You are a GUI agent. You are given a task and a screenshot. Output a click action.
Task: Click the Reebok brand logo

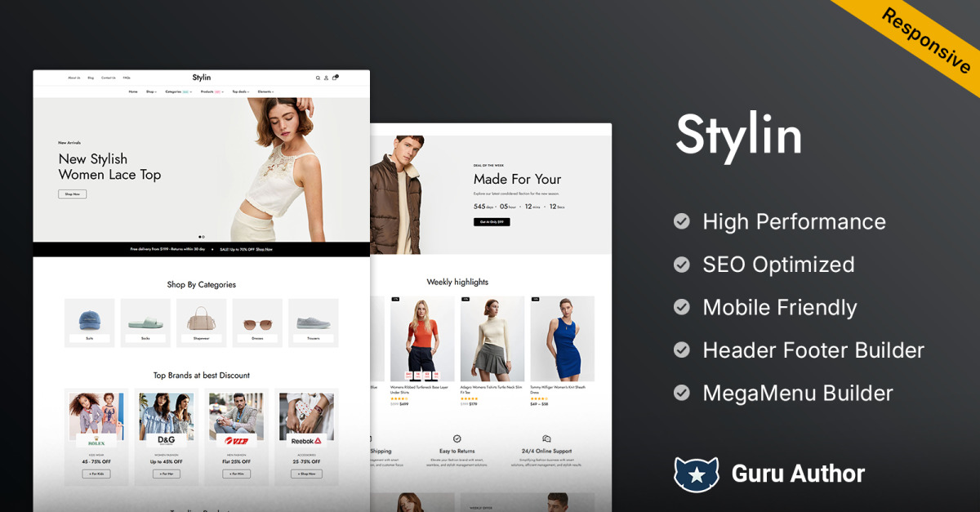tap(306, 440)
